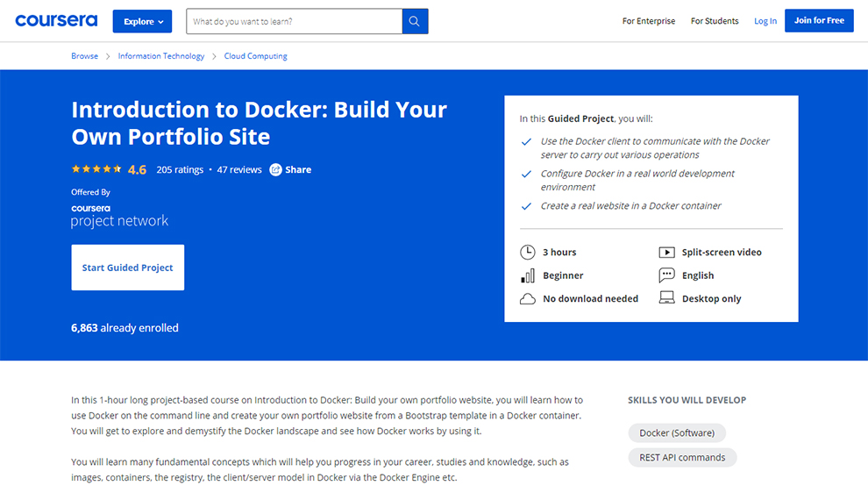Go to the Browse breadcrumb
The height and width of the screenshot is (493, 868).
point(84,56)
